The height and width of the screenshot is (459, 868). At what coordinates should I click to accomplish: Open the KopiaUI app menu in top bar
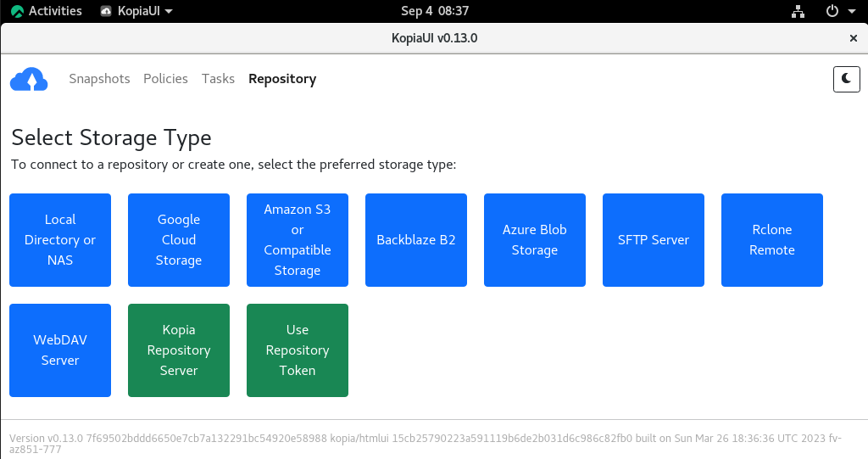click(x=136, y=11)
